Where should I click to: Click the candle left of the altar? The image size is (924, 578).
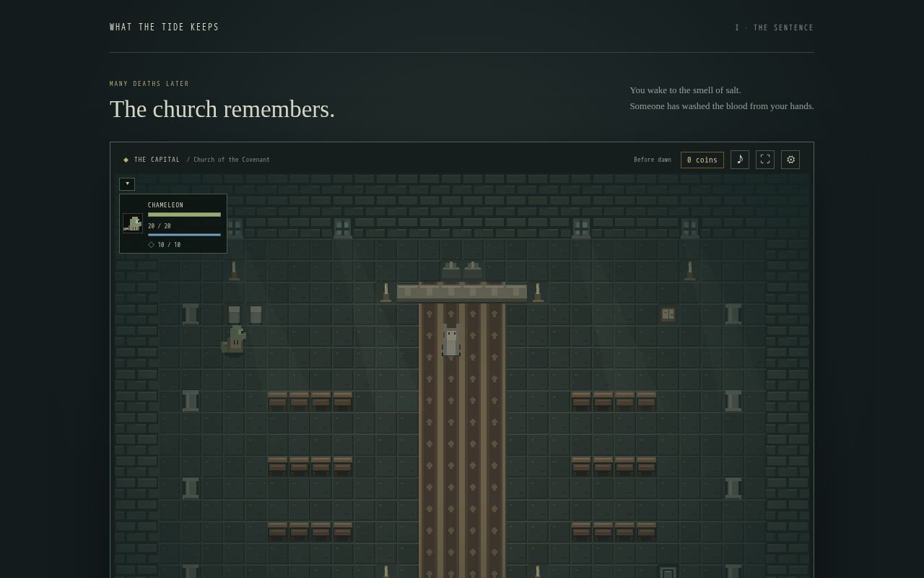click(386, 292)
